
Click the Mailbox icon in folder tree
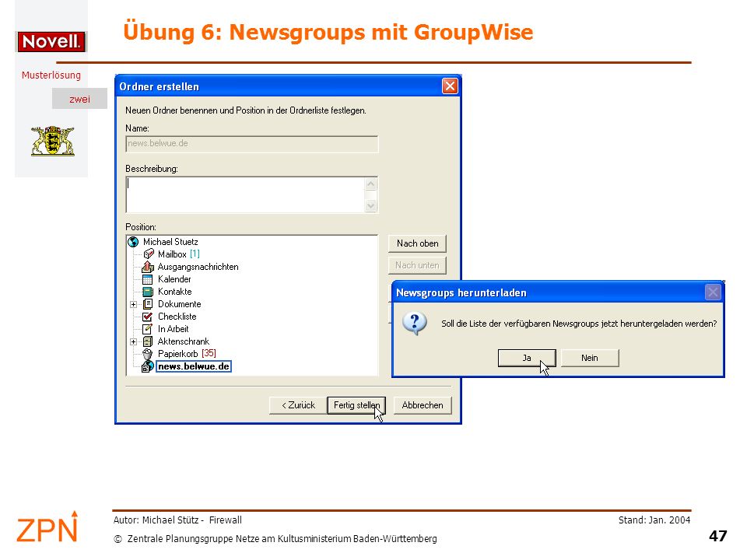(148, 254)
